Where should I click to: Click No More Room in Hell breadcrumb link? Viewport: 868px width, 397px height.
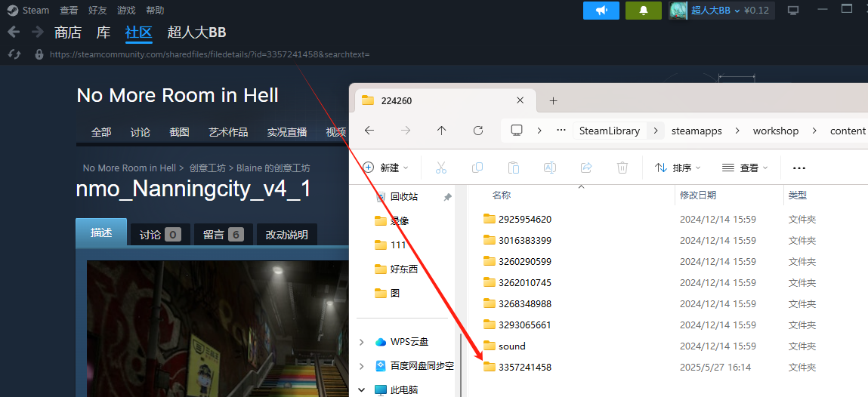pyautogui.click(x=129, y=168)
